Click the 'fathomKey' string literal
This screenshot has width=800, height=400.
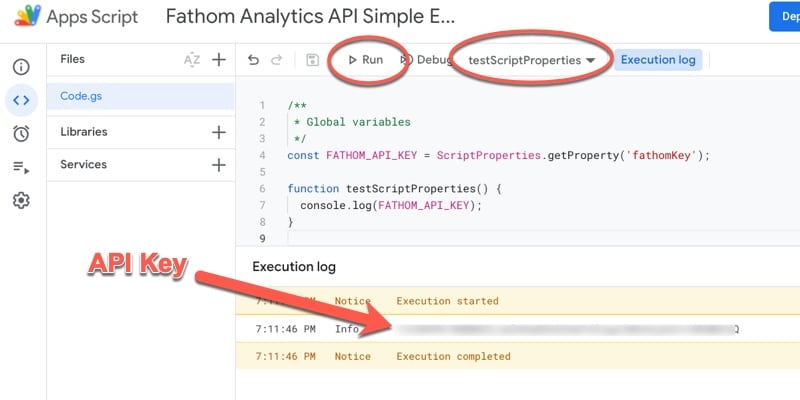[664, 155]
